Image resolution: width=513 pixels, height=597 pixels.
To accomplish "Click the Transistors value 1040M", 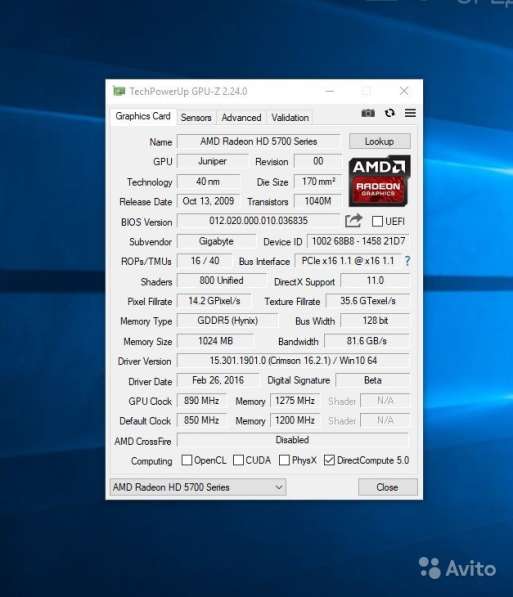I will pos(318,201).
